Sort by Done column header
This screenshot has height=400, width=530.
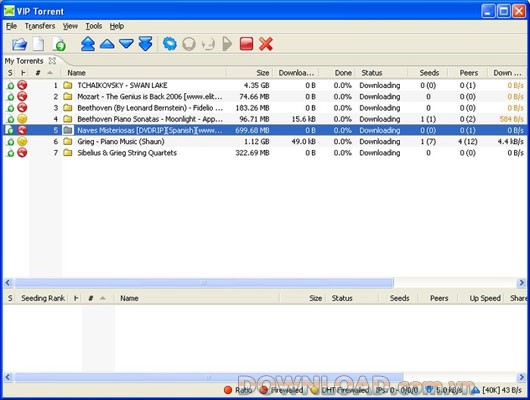click(343, 73)
